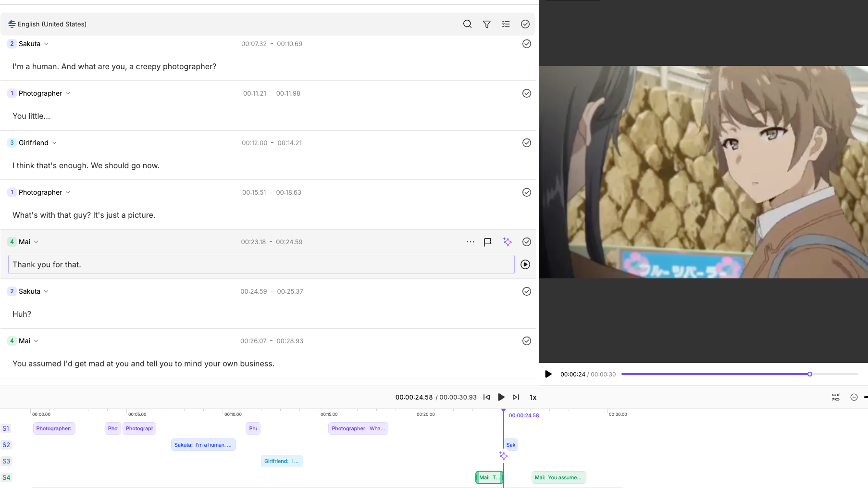Open English (United States) language selector
Image resolution: width=868 pixels, height=488 pixels.
[x=47, y=24]
